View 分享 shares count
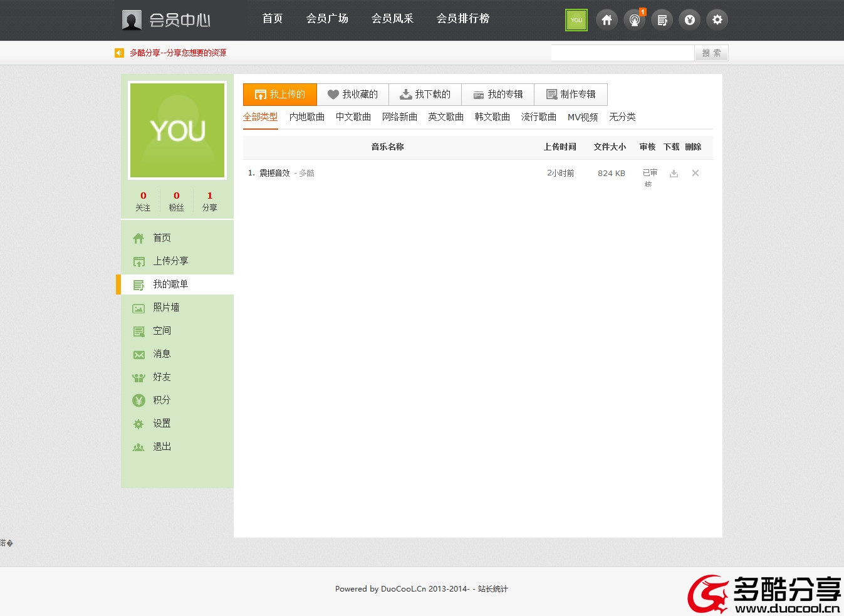The height and width of the screenshot is (616, 844). click(x=210, y=201)
